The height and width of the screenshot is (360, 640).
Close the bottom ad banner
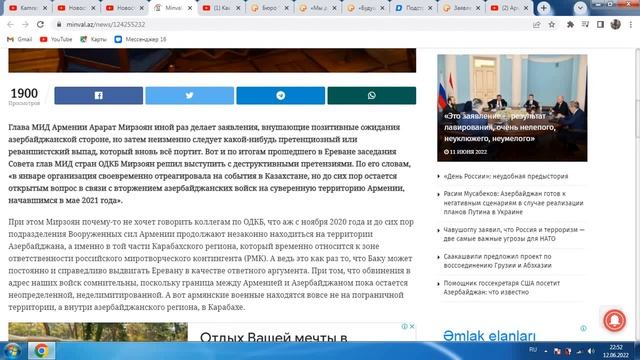coord(412,326)
